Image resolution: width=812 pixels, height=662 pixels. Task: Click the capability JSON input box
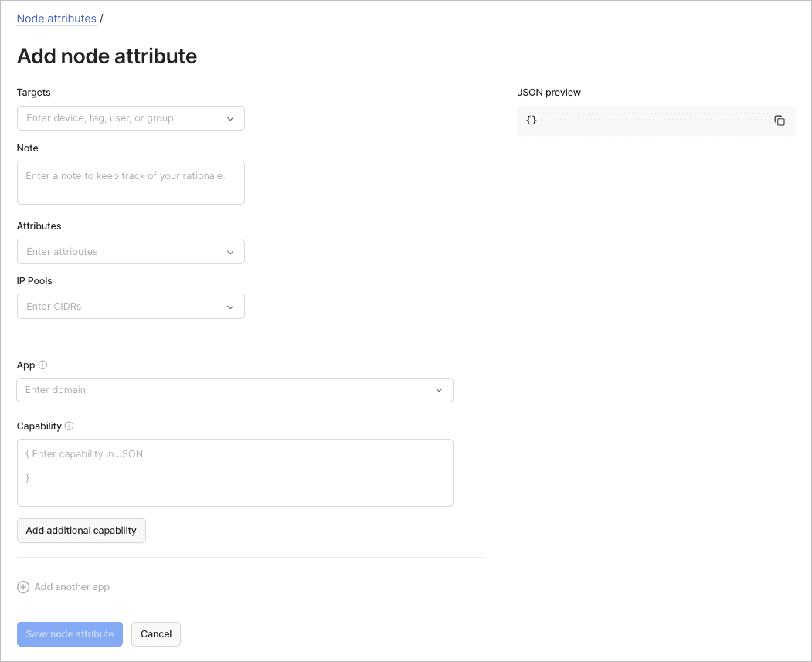[x=235, y=471]
